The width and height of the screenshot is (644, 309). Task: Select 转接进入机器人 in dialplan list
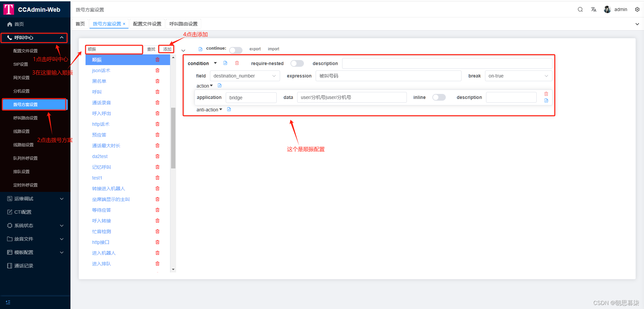(x=108, y=189)
